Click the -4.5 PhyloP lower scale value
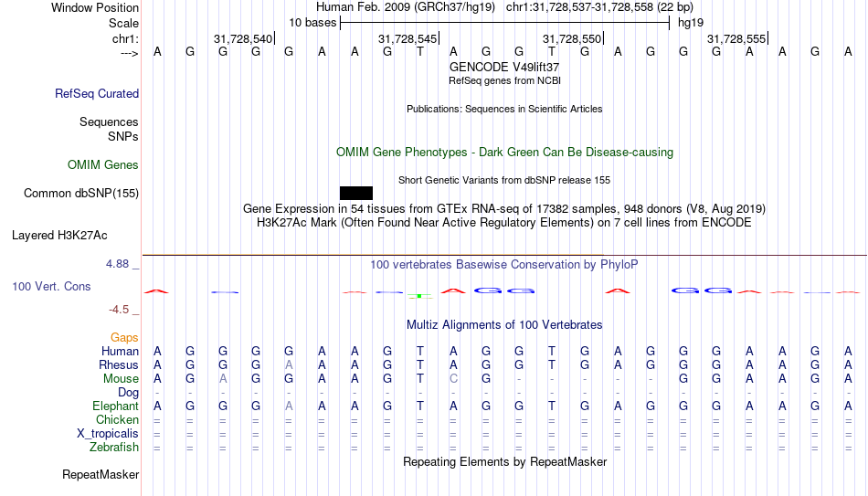 tap(119, 310)
